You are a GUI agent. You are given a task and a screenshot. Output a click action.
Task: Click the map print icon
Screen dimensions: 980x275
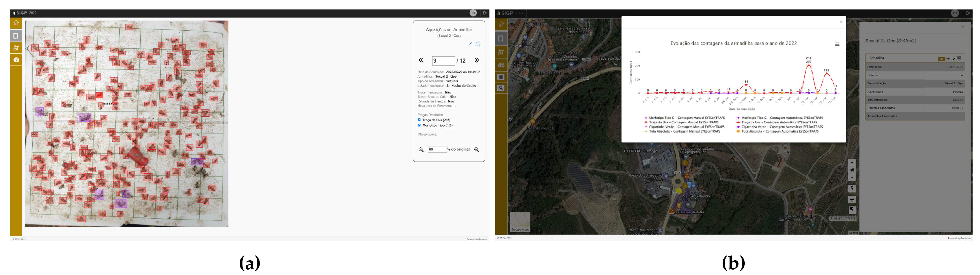pos(852,199)
